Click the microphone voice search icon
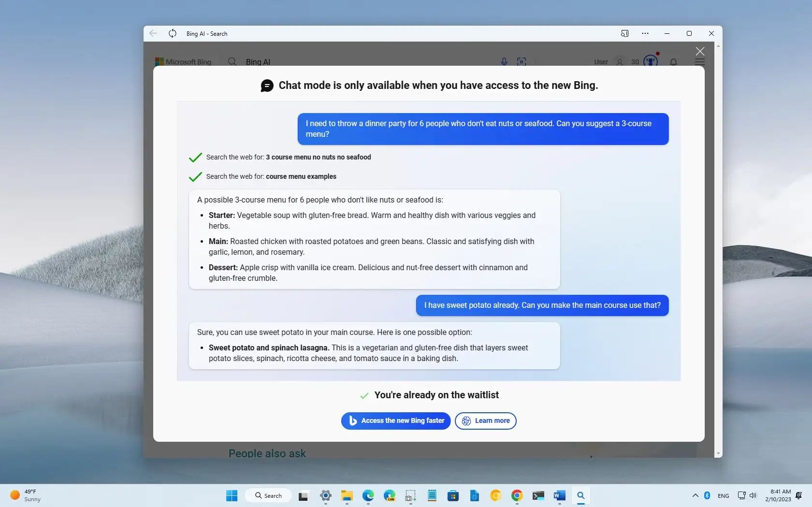812x507 pixels. coord(504,62)
